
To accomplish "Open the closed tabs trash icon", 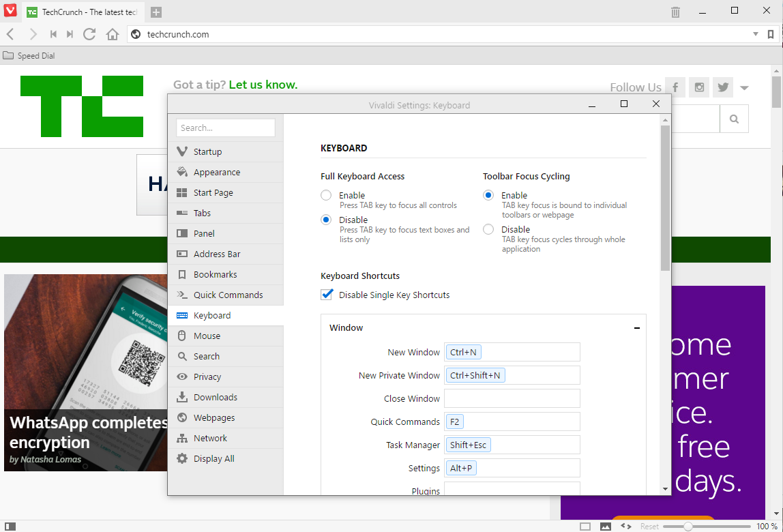I will pyautogui.click(x=675, y=12).
